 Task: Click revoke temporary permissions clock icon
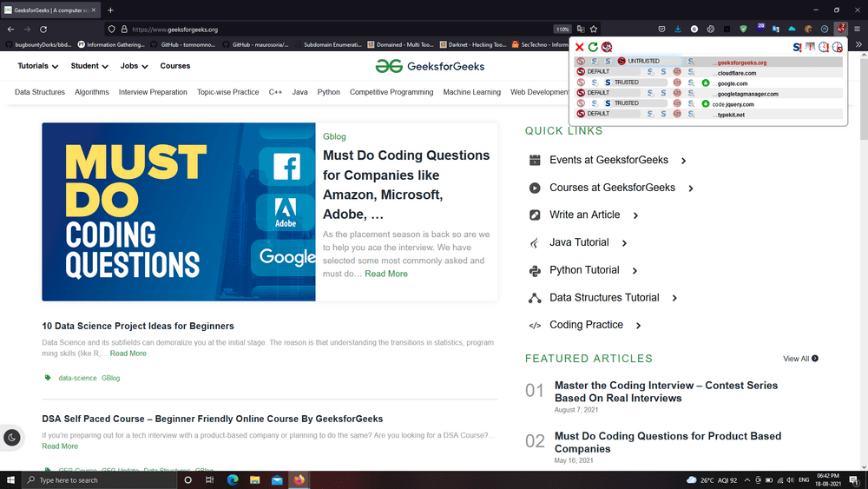click(x=838, y=47)
